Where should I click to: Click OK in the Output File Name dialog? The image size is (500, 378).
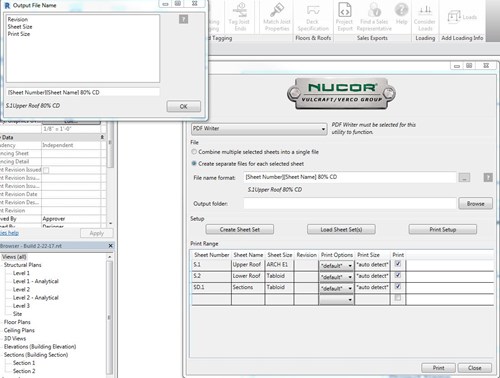click(184, 106)
